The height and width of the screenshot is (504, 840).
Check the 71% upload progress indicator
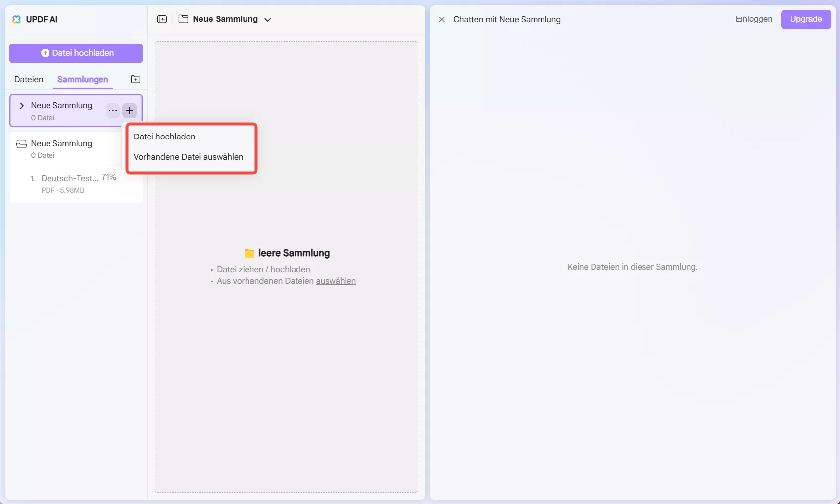pyautogui.click(x=108, y=177)
